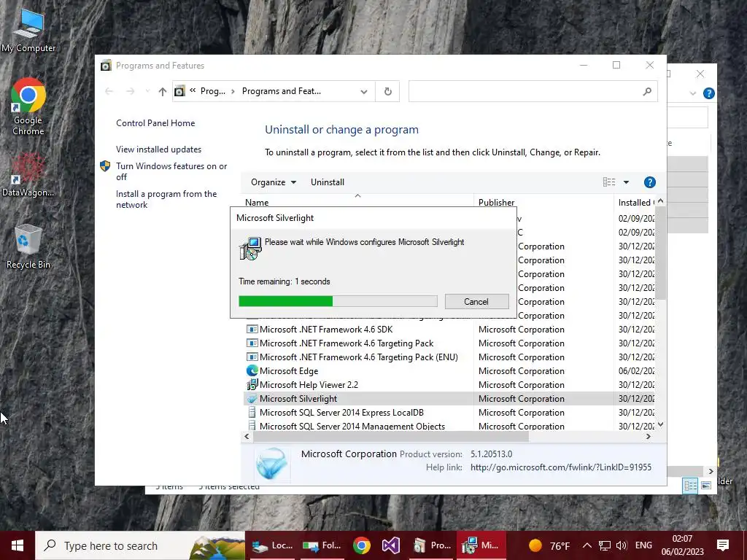Open DataWagon desktop shortcut
Screen dimensions: 747x560
tap(28, 175)
